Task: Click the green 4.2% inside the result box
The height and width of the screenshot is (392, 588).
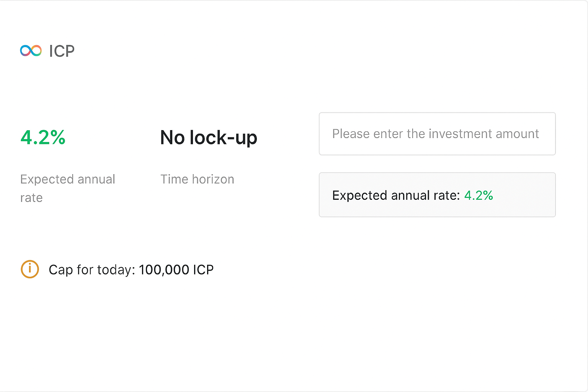Action: (478, 196)
